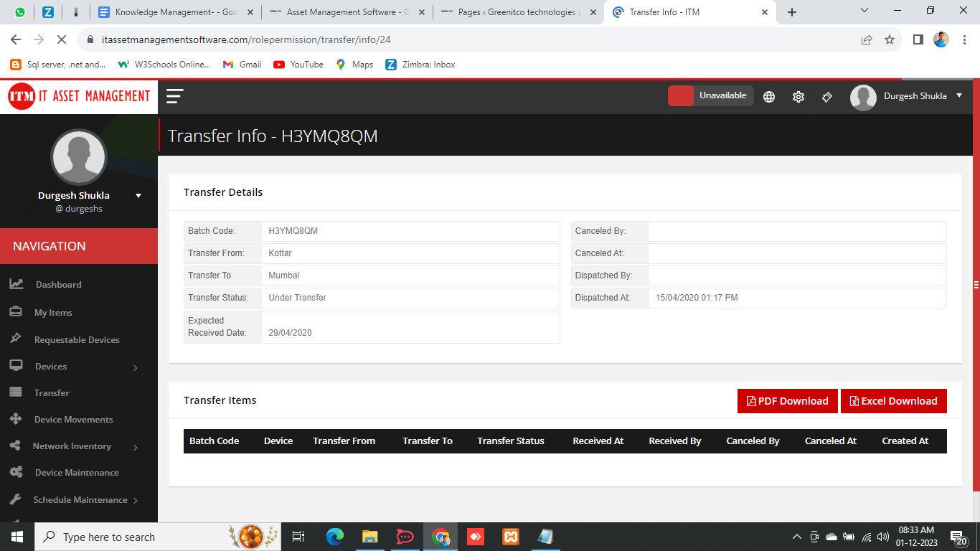Open a new browser tab
This screenshot has width=980, height=551.
[x=792, y=12]
